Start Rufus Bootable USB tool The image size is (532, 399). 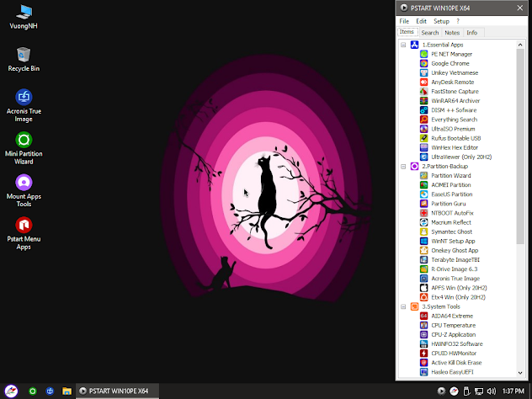(x=455, y=138)
